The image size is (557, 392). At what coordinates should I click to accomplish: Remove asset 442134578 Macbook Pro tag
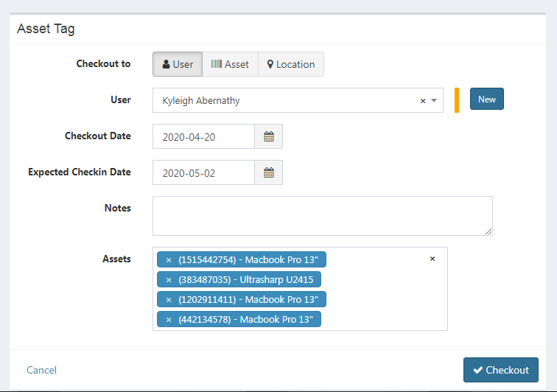(169, 320)
